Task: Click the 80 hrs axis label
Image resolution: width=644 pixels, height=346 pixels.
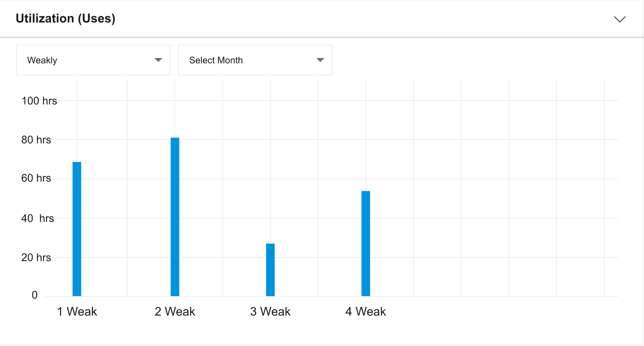Action: 36,140
